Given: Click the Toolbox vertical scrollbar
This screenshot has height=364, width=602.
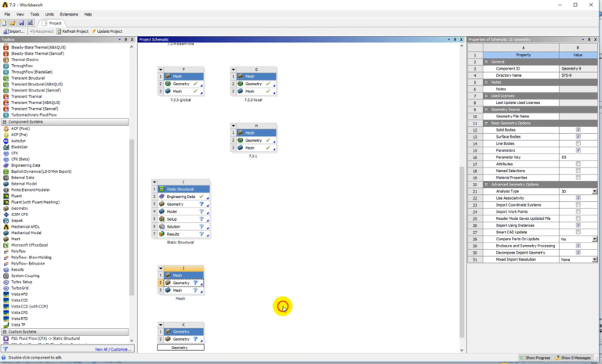Looking at the screenshot, I should pyautogui.click(x=132, y=217).
